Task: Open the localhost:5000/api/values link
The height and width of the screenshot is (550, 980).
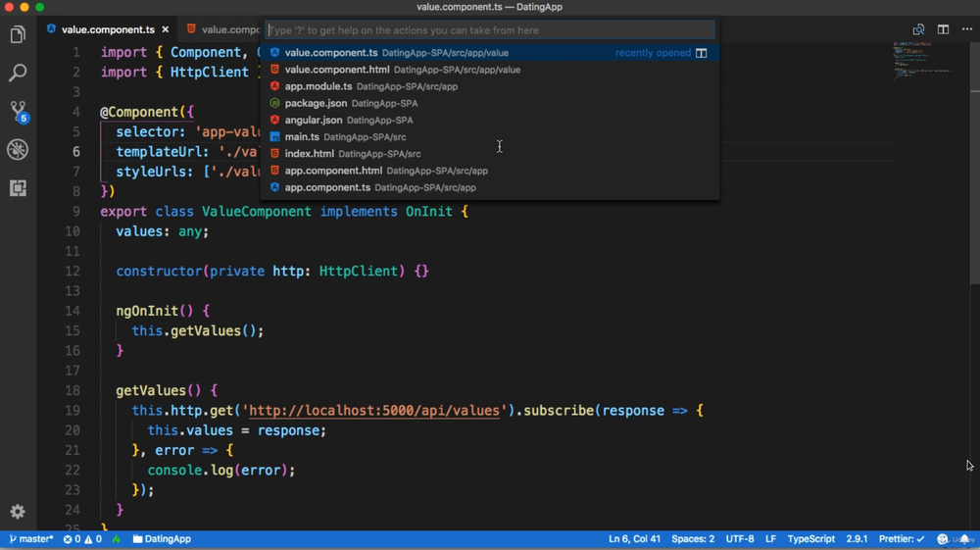Action: [374, 411]
